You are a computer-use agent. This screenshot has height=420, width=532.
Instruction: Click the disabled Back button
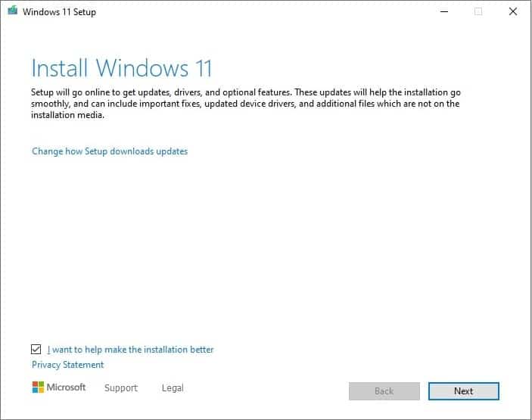pos(384,391)
